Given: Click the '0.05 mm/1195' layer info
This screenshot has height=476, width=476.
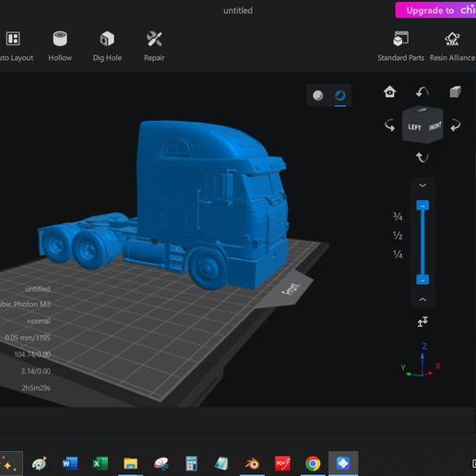Looking at the screenshot, I should point(28,338).
